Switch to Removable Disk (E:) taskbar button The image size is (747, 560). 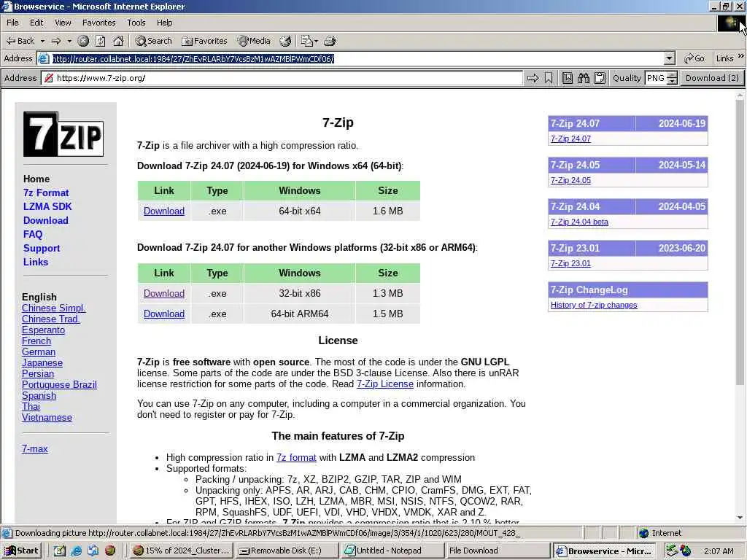pyautogui.click(x=286, y=551)
